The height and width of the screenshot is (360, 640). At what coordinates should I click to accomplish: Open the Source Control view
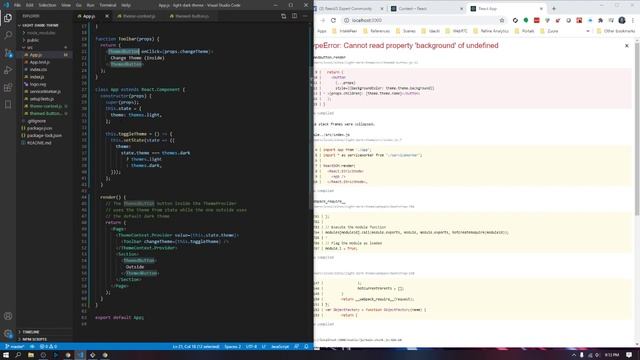8,53
